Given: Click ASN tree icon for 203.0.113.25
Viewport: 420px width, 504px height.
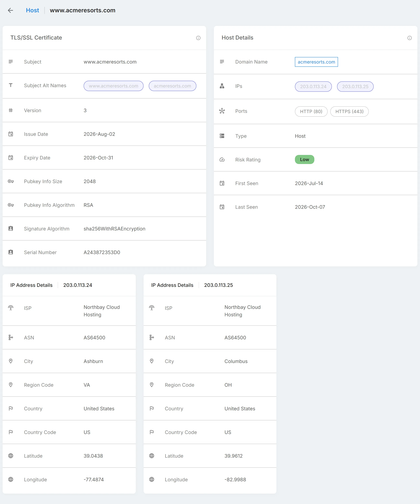Looking at the screenshot, I should 152,337.
